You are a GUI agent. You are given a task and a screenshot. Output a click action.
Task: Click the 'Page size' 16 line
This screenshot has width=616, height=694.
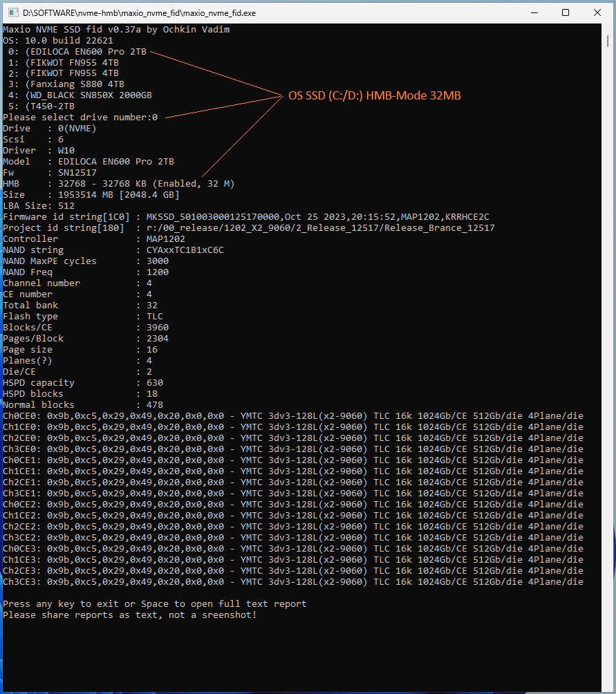80,350
